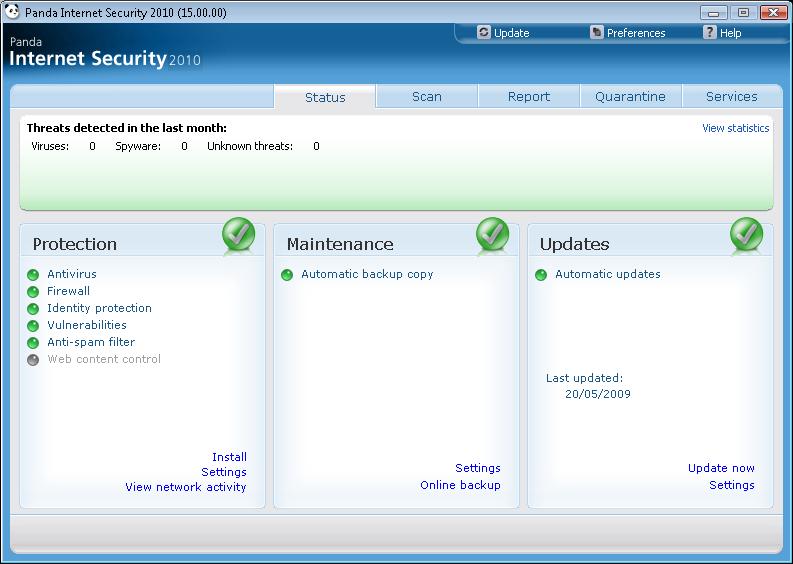Click the Maintenance panel heading
Screen dimensions: 793x564
[340, 244]
